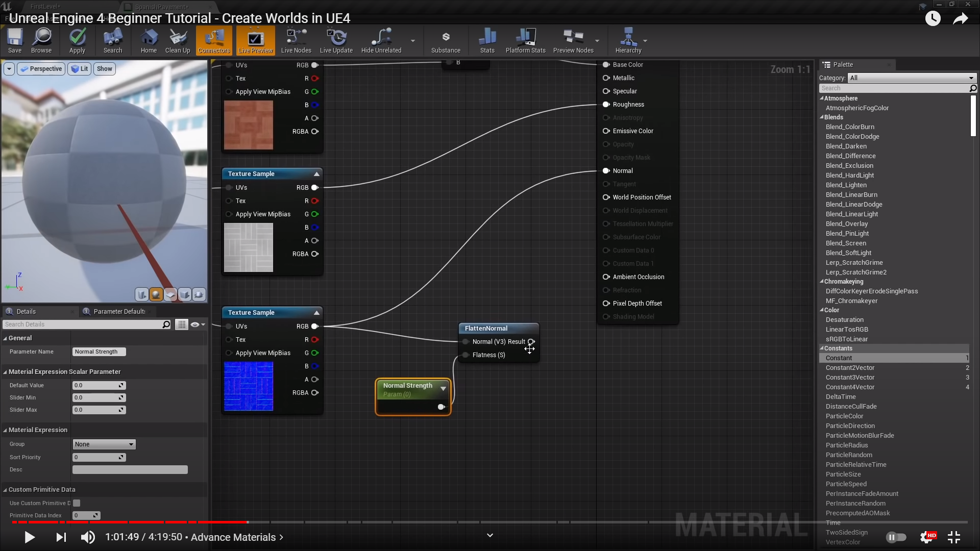Enable Use Custom Primitive Data checkbox
The height and width of the screenshot is (551, 980).
(77, 503)
